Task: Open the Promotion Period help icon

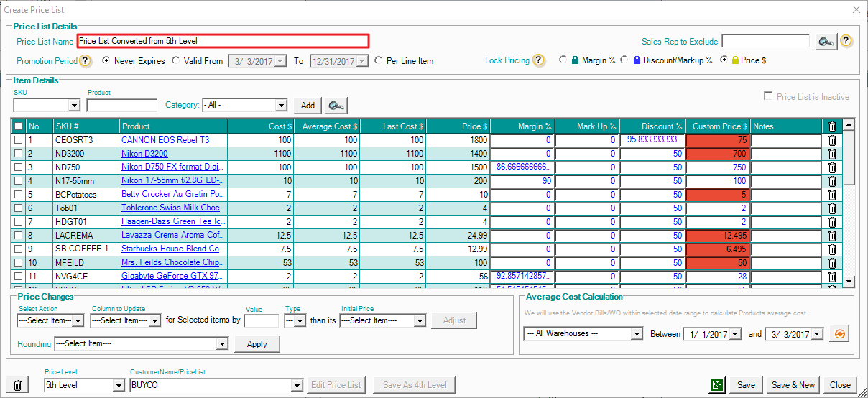Action: point(86,61)
